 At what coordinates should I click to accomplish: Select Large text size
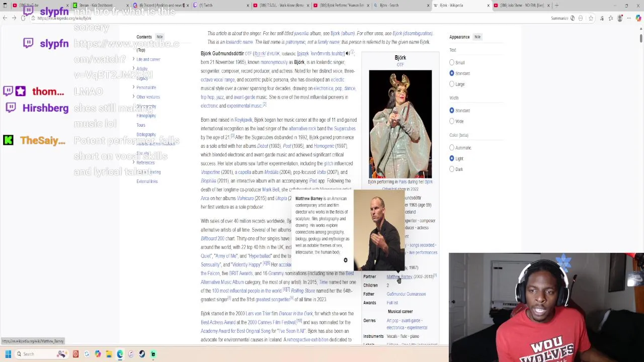coord(452,84)
